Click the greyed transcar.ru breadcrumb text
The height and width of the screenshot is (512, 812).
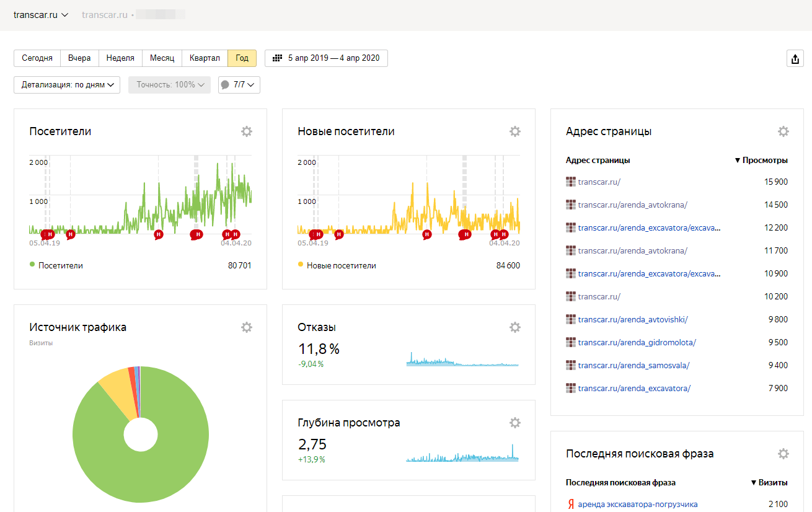[x=104, y=15]
